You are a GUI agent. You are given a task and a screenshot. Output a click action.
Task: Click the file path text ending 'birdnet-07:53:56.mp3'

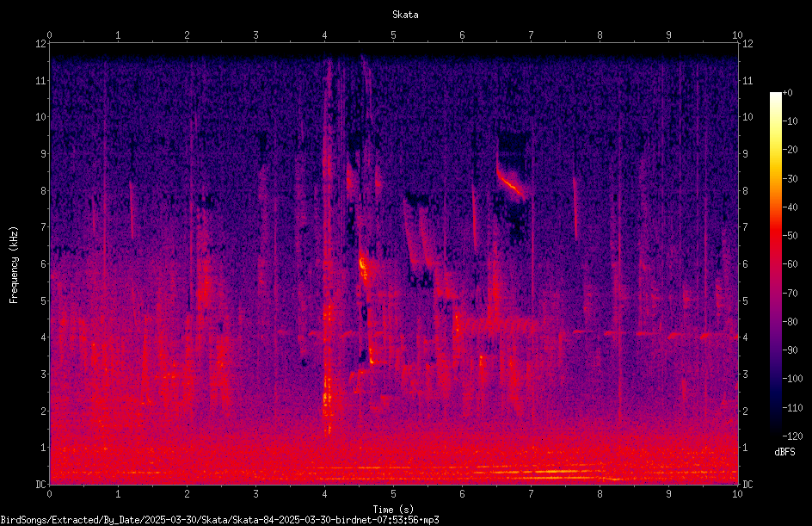pos(219,520)
